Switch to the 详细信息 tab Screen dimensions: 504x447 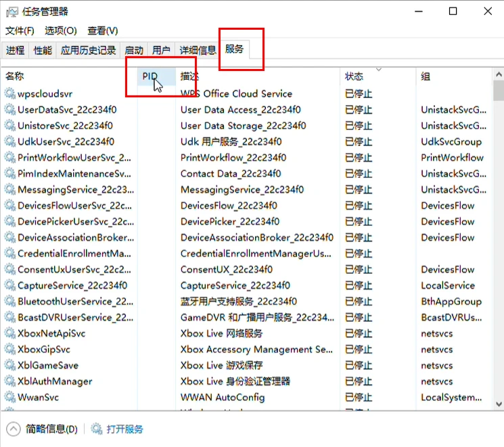point(198,50)
